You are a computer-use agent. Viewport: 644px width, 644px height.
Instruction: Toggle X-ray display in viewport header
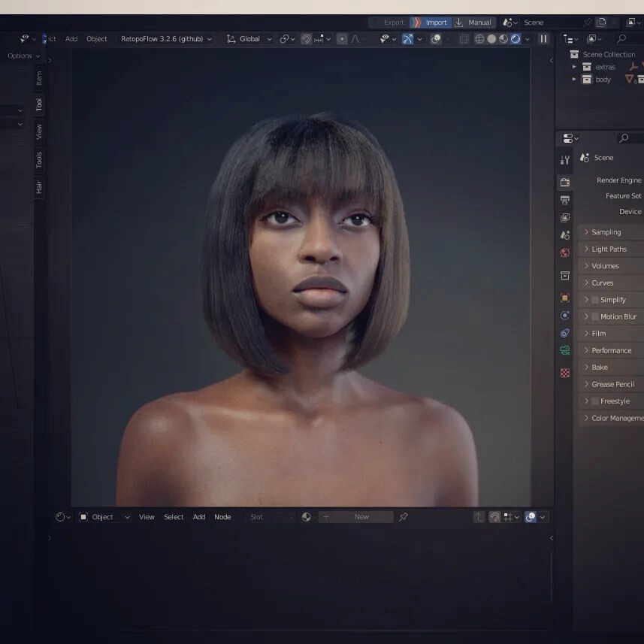pos(464,39)
